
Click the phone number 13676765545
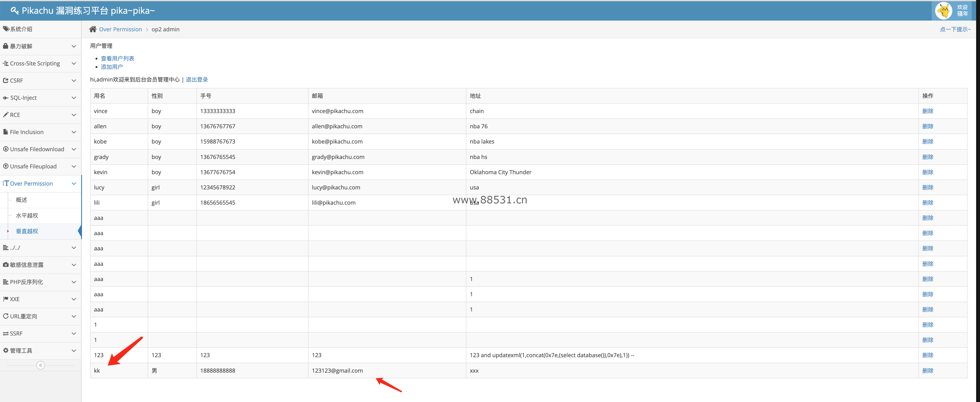tap(218, 157)
